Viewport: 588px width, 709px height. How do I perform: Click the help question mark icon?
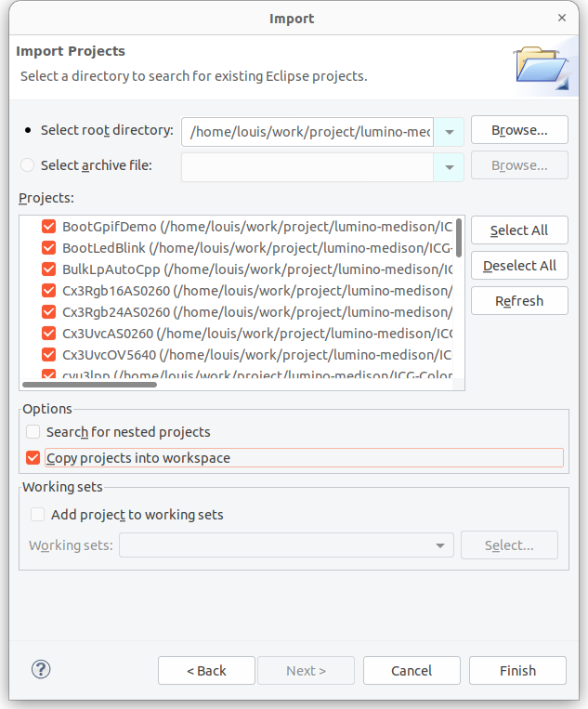click(x=41, y=669)
